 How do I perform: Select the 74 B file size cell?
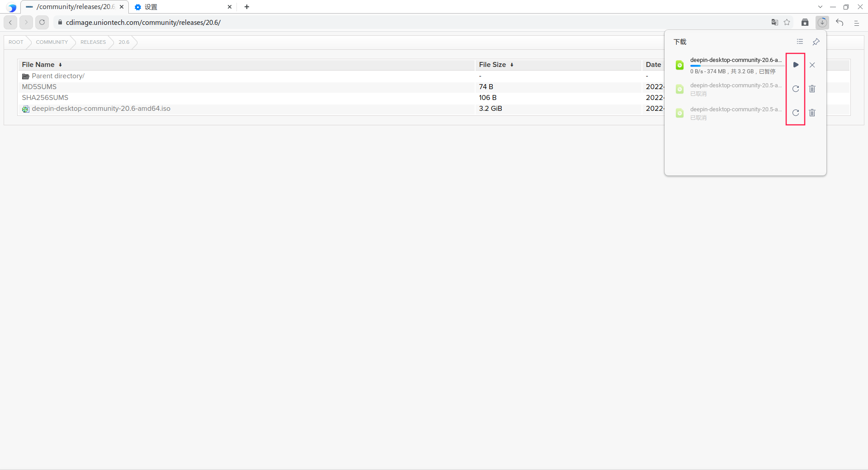click(486, 87)
